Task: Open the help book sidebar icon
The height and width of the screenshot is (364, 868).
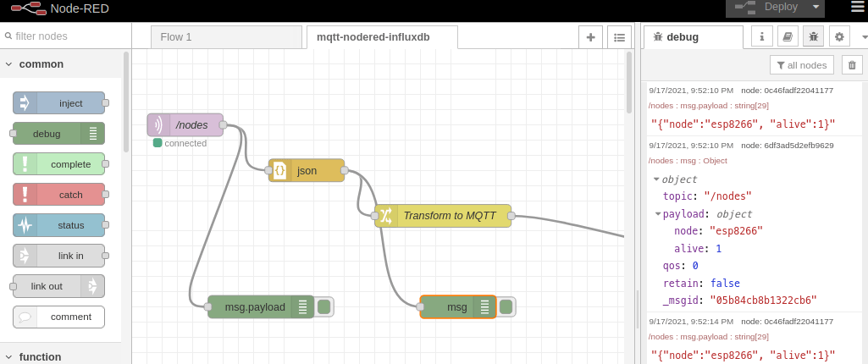Action: (x=788, y=36)
